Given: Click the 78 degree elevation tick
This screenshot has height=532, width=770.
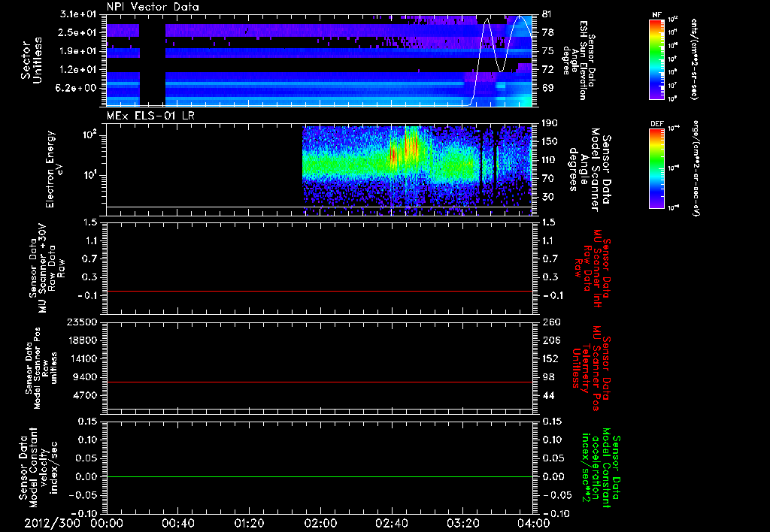Looking at the screenshot, I should [547, 32].
